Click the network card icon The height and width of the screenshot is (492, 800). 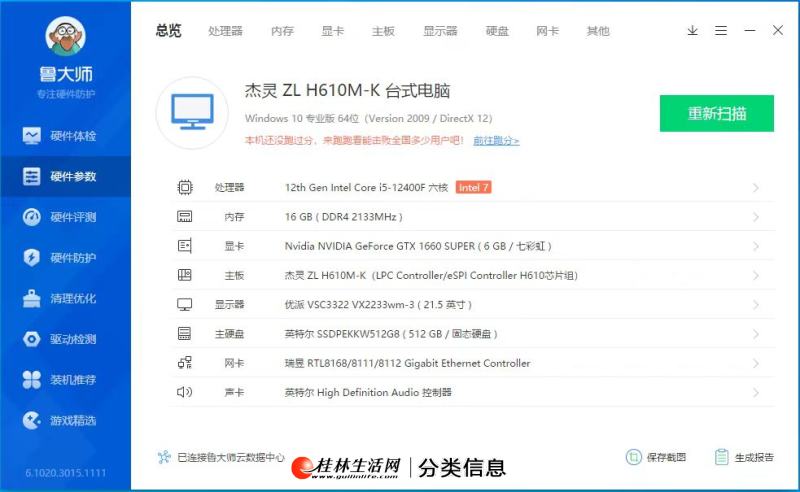coord(185,363)
